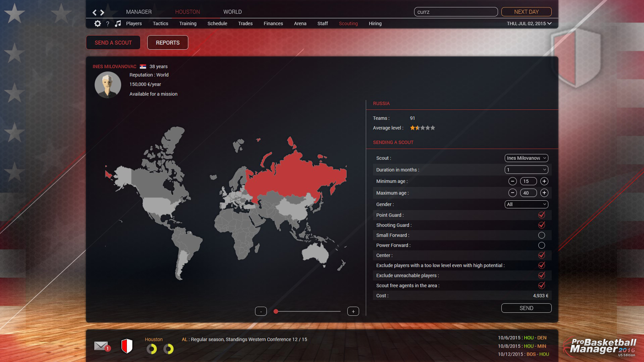Navigate forward with the right arrow icon
This screenshot has width=644, height=362.
pos(102,12)
